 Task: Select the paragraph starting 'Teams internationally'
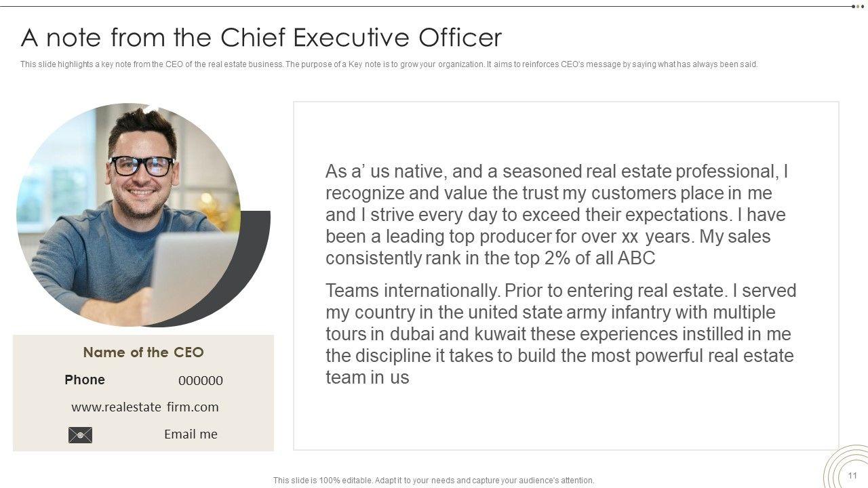[x=560, y=333]
